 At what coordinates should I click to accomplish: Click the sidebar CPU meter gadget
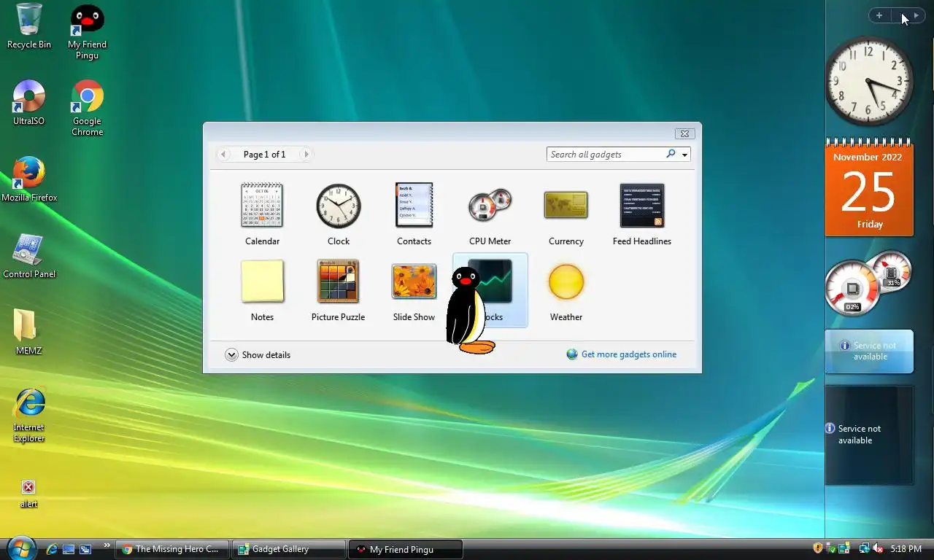pos(869,283)
